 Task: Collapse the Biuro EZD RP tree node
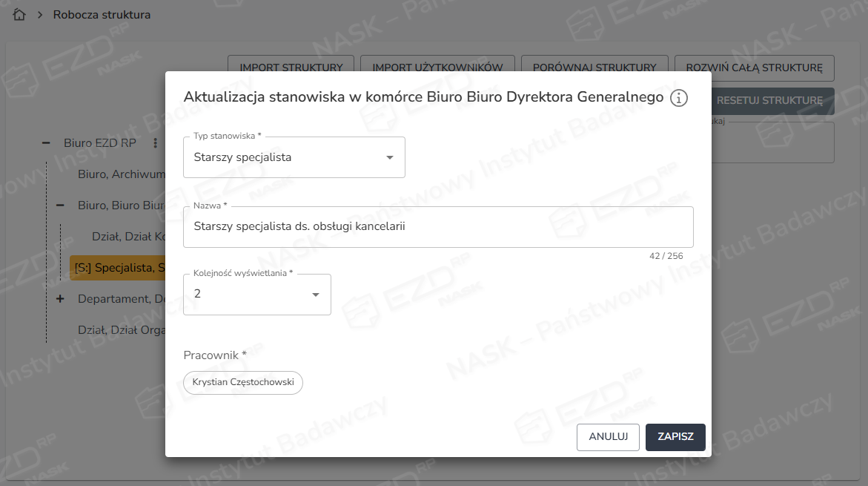point(46,143)
